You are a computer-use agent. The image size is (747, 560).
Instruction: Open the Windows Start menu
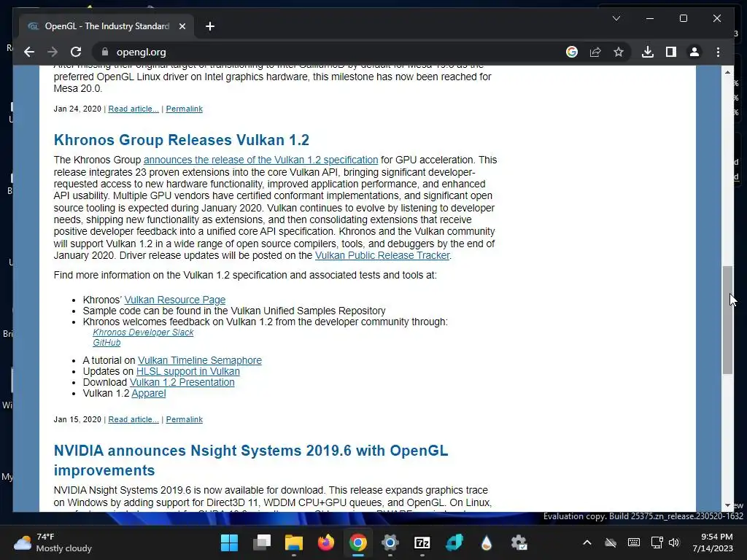pyautogui.click(x=230, y=542)
